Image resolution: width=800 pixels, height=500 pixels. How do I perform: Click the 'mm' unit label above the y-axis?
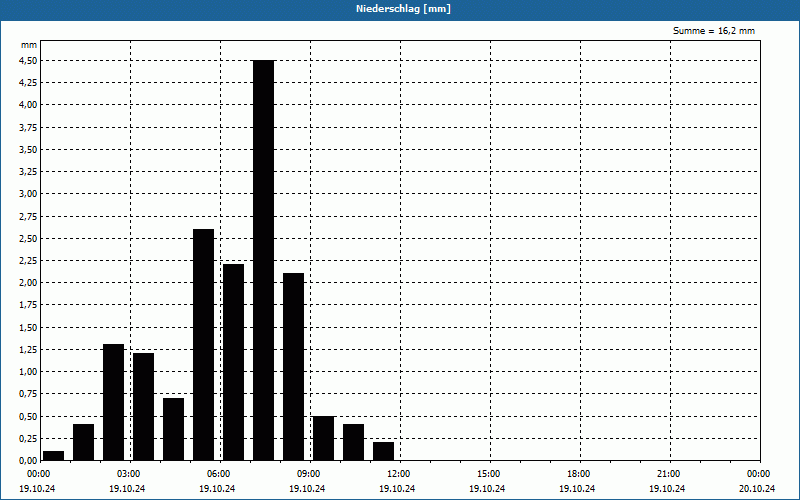29,45
